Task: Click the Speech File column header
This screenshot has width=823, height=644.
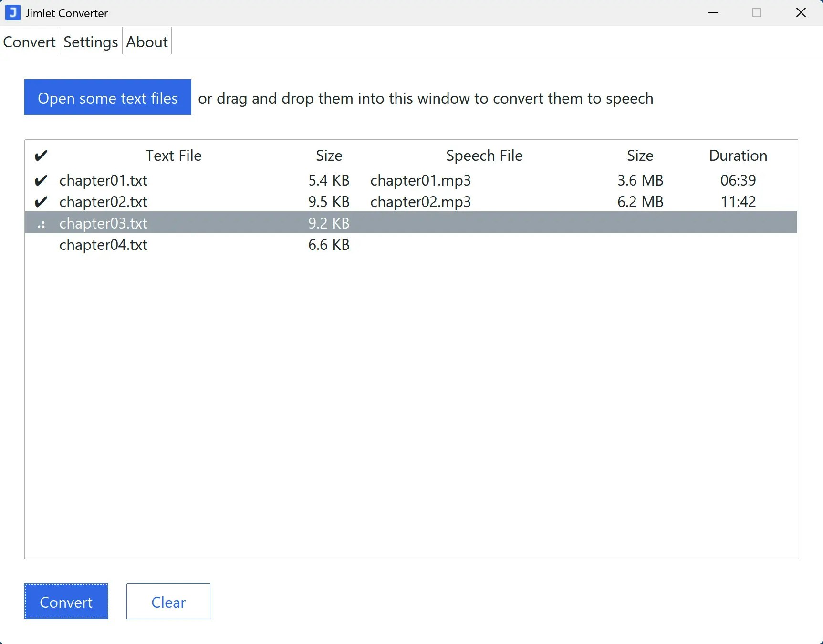Action: tap(484, 155)
